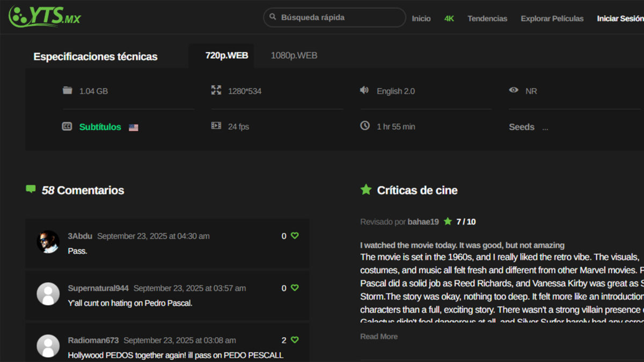Click the Especificaciones técnicas heading

pos(96,56)
